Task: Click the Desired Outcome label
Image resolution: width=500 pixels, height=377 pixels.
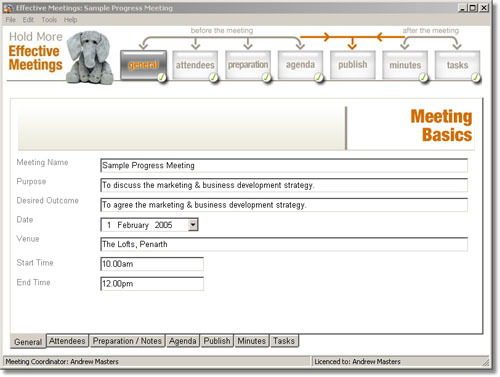Action: click(x=48, y=201)
